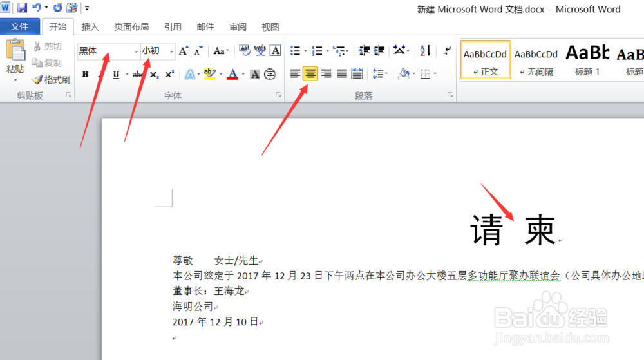Click the Character Shading icon
Viewport: 644px width, 360px height.
coord(254,74)
